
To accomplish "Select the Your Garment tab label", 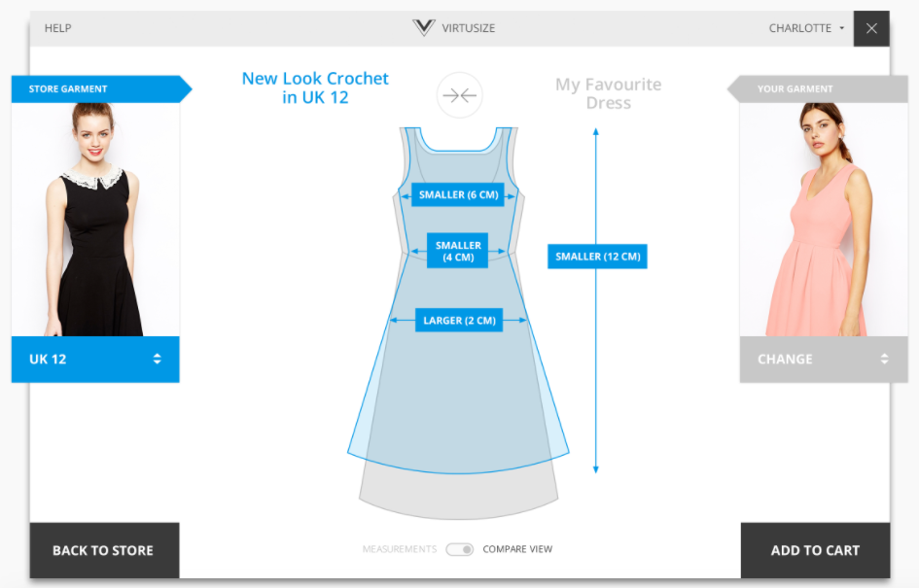I will (795, 89).
